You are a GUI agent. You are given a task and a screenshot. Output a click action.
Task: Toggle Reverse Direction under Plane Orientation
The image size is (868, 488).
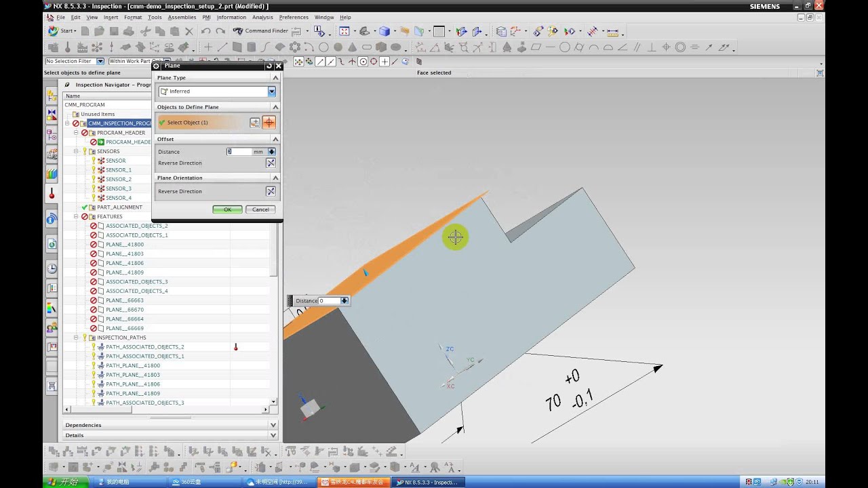click(271, 191)
